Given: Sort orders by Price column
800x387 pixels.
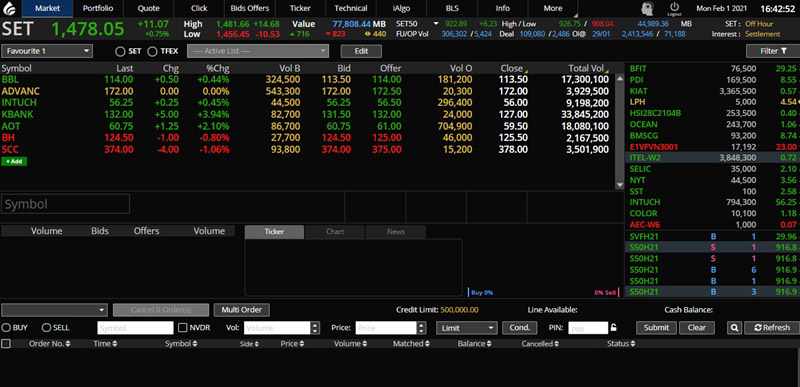Looking at the screenshot, I should click(x=291, y=344).
